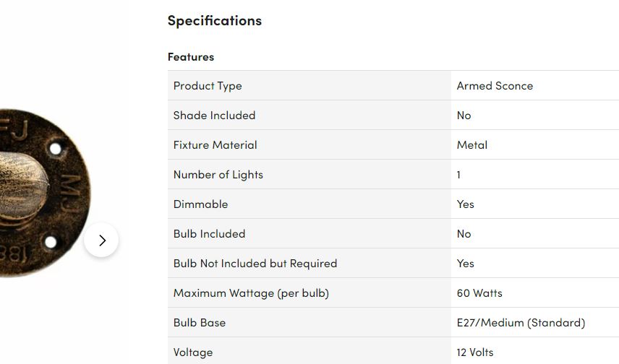619x364 pixels.
Task: Click the 12 Volts value
Action: tap(475, 352)
